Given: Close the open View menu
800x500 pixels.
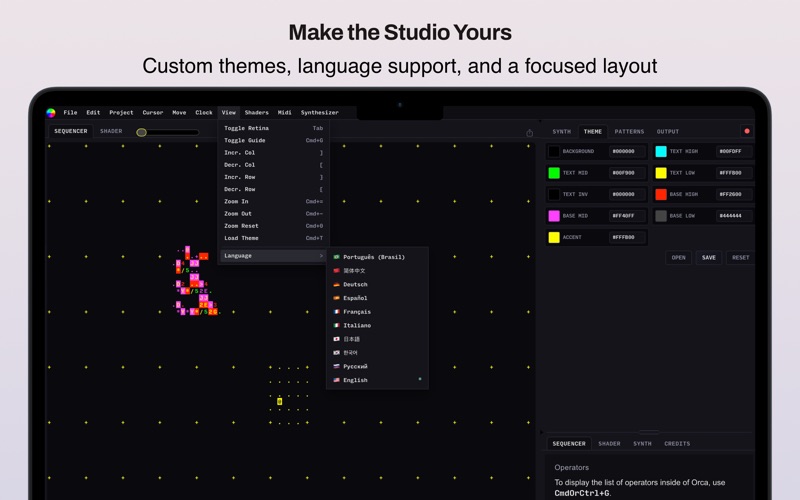Looking at the screenshot, I should tap(229, 113).
